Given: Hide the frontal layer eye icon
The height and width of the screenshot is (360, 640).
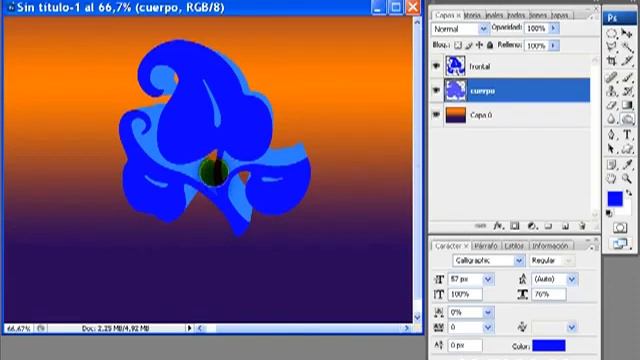Looking at the screenshot, I should (436, 66).
